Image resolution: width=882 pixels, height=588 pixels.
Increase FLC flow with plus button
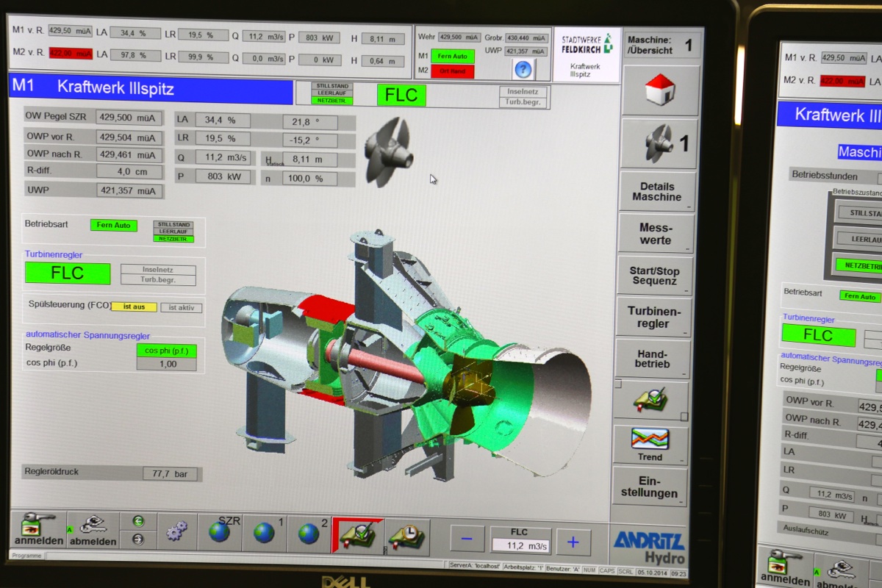coord(573,542)
